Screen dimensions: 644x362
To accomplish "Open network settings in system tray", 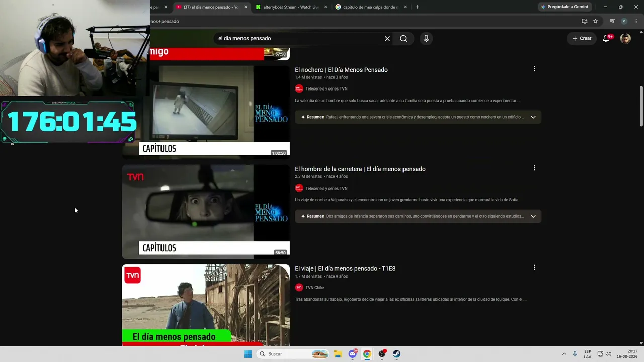I will click(600, 354).
